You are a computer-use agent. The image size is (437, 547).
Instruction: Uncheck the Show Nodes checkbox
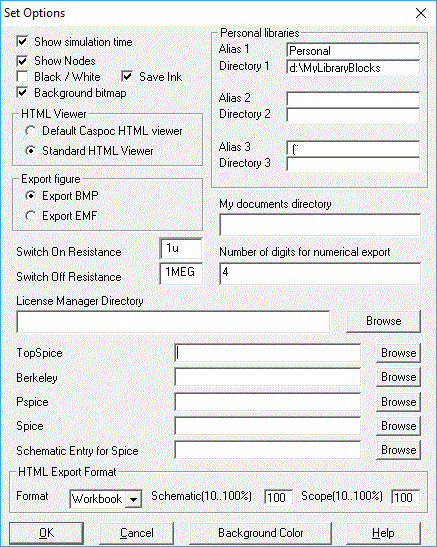pos(22,61)
